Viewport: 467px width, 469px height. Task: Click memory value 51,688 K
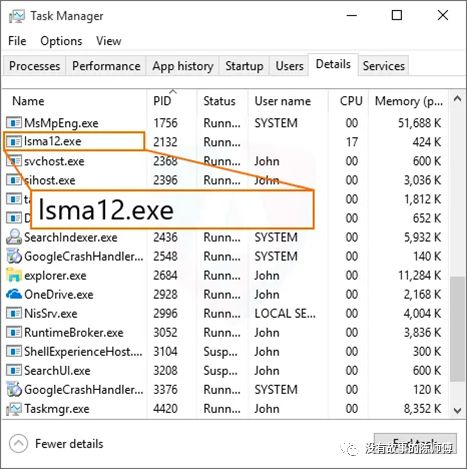coord(419,123)
